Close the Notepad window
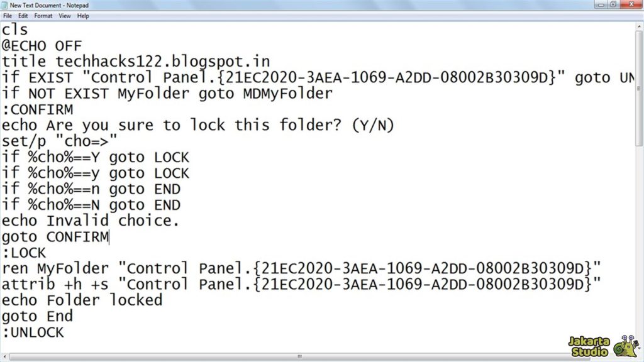 (x=630, y=4)
